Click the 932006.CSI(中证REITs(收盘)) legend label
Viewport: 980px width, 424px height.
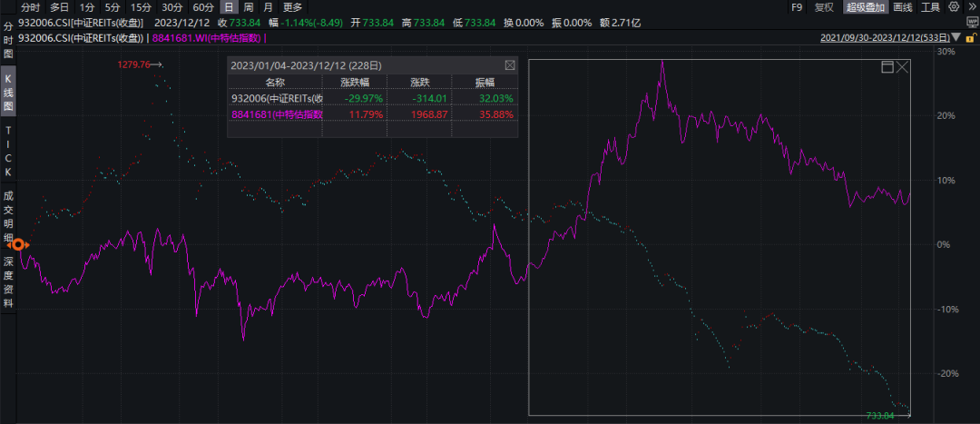point(82,37)
